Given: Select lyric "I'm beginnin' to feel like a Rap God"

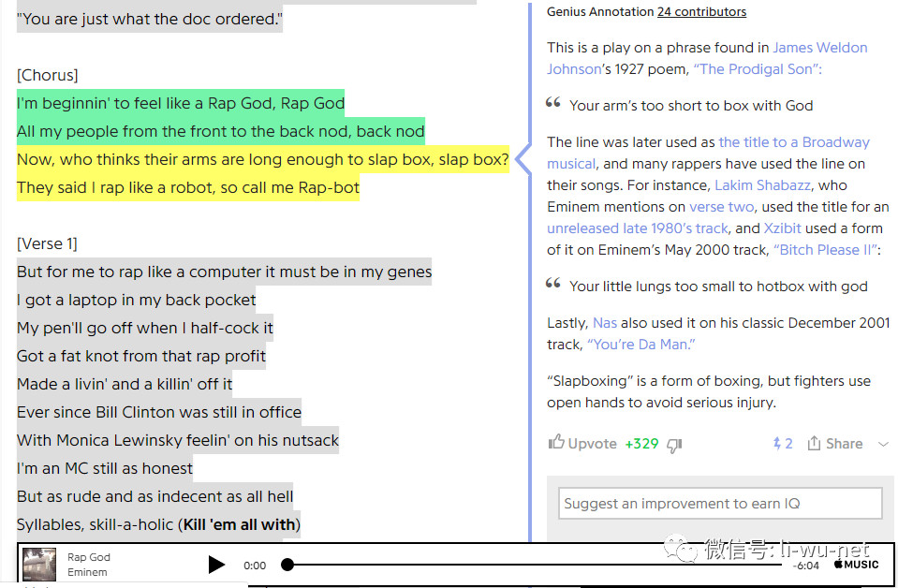Looking at the screenshot, I should click(181, 103).
